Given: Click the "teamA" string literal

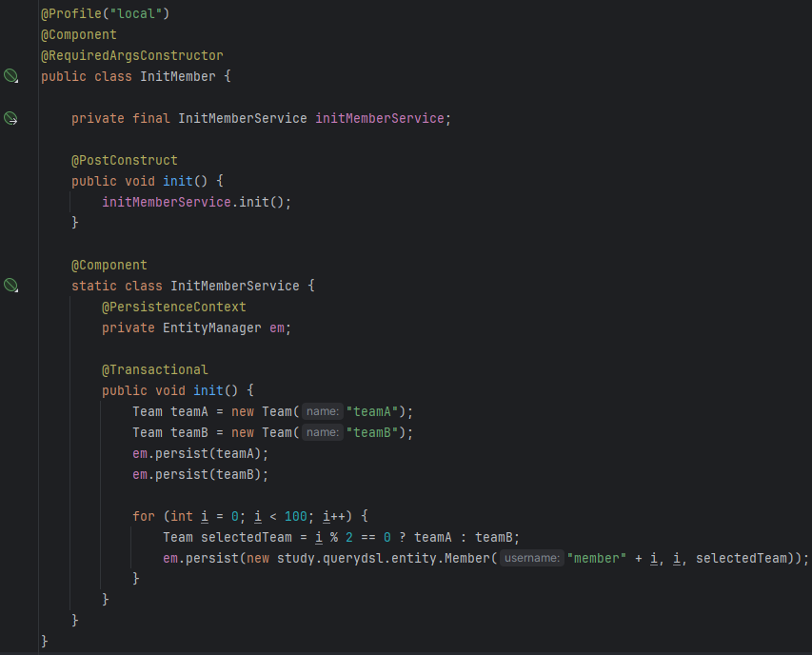Looking at the screenshot, I should [x=372, y=411].
